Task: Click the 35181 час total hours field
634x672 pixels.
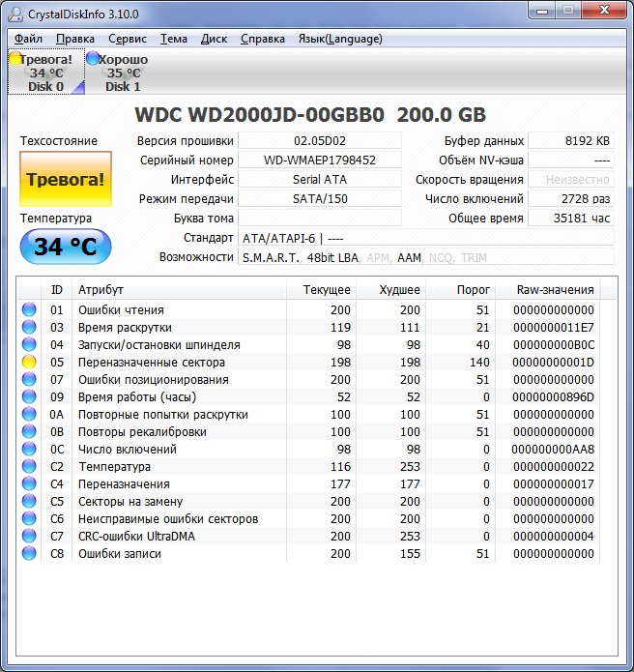Action: coord(571,218)
